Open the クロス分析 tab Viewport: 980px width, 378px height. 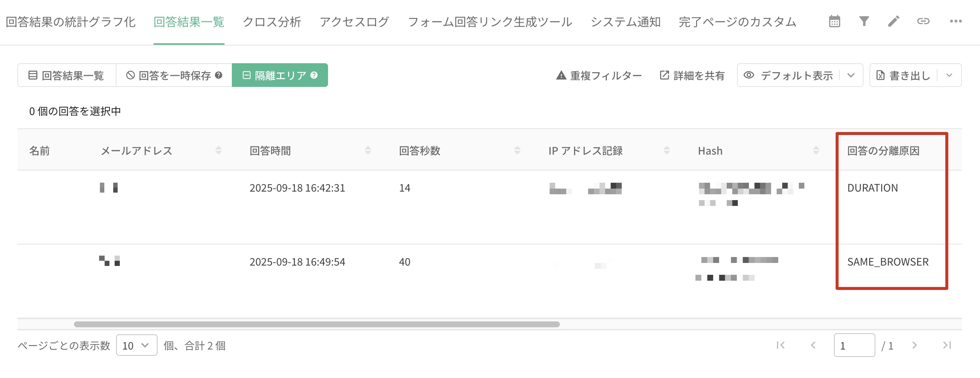click(x=272, y=22)
